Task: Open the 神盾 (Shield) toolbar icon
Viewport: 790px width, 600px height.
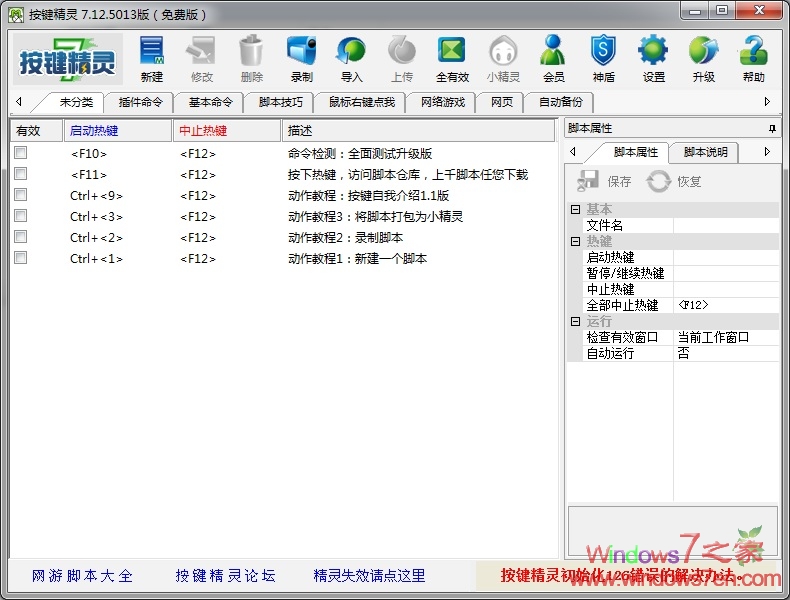Action: [603, 59]
